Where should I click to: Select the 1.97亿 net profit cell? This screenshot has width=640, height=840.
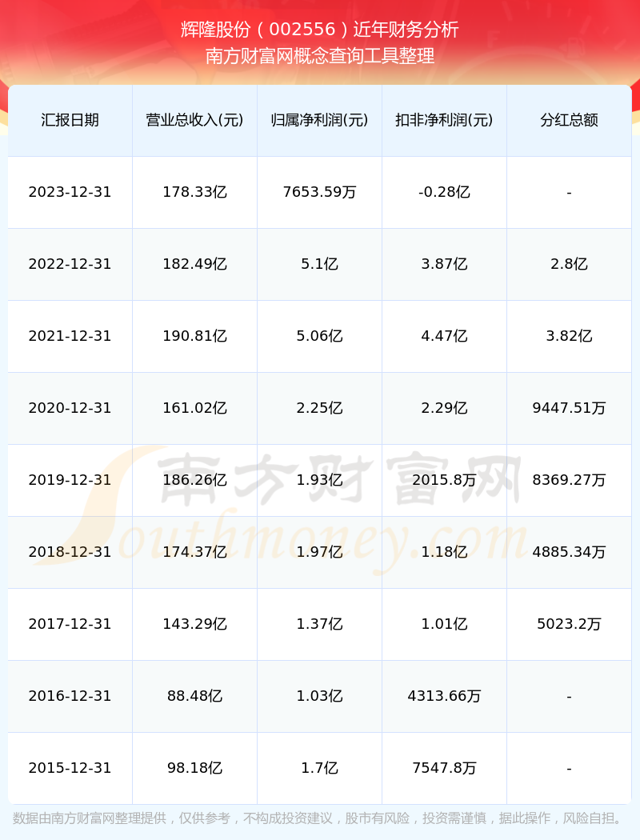(320, 552)
